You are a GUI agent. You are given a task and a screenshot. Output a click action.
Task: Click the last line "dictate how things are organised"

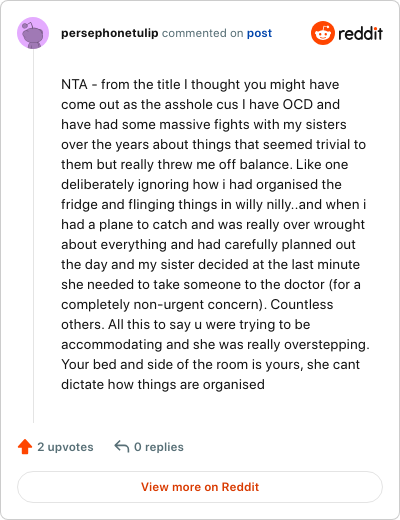click(x=163, y=385)
